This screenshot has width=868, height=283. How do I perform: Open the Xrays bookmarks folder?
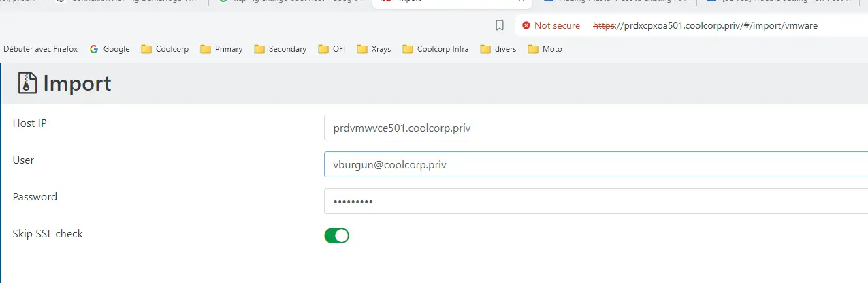point(374,49)
